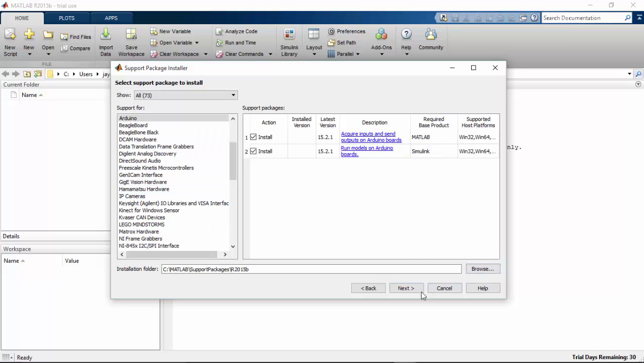
Task: Click the Support for list vertical scrollbar
Action: pos(233,161)
